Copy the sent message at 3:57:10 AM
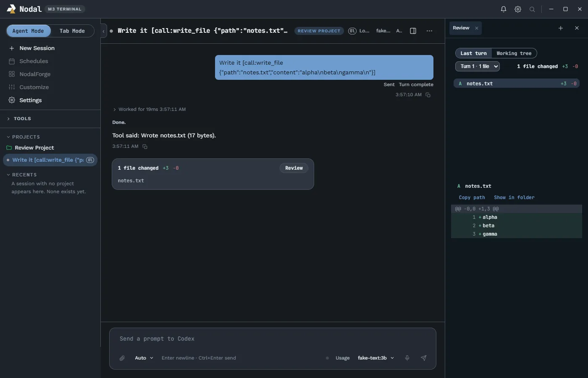This screenshot has height=378, width=588. tap(428, 95)
